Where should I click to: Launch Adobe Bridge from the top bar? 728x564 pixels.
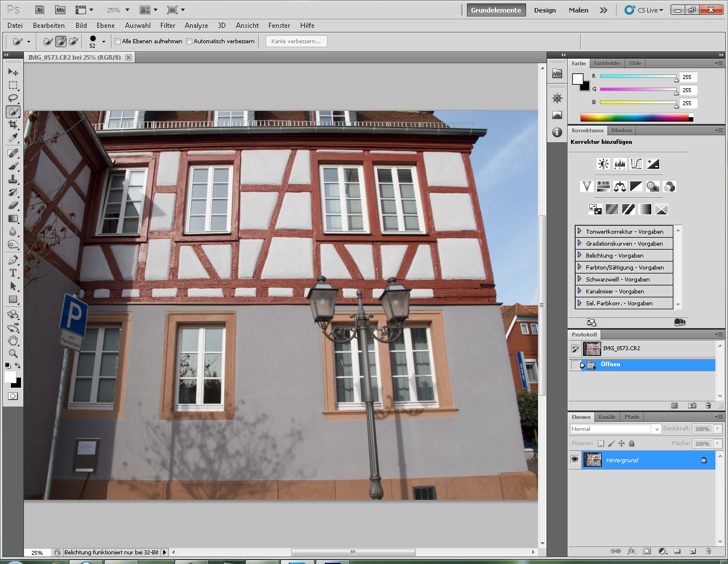click(x=40, y=10)
